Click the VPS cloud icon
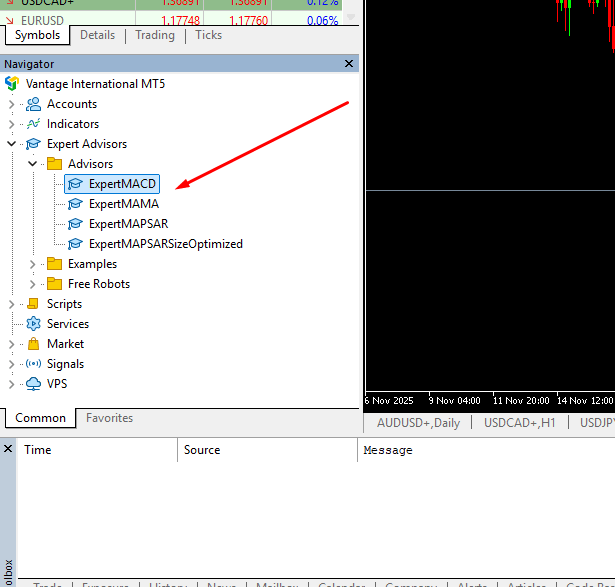615x587 pixels. (33, 384)
